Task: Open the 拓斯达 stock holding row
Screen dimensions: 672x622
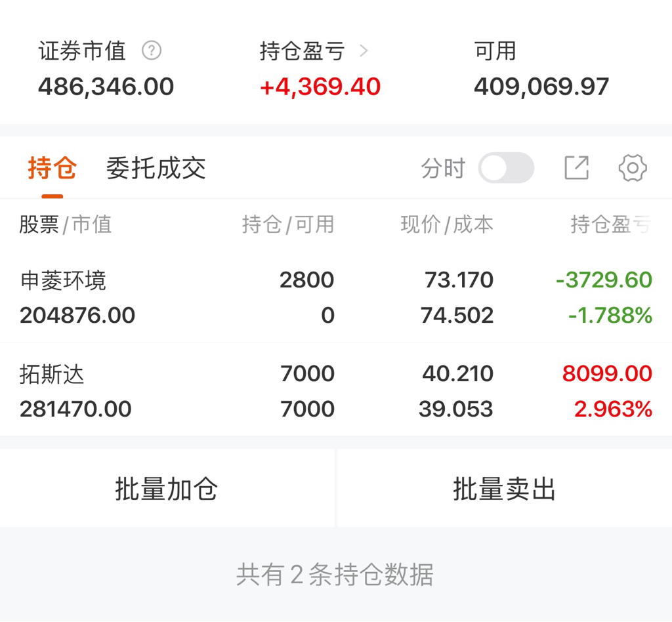Action: pos(336,390)
